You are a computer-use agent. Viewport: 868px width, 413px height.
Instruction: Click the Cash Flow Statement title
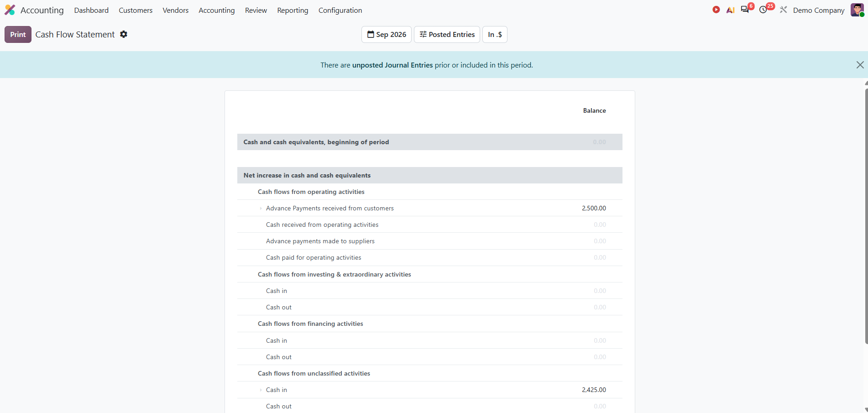coord(75,35)
